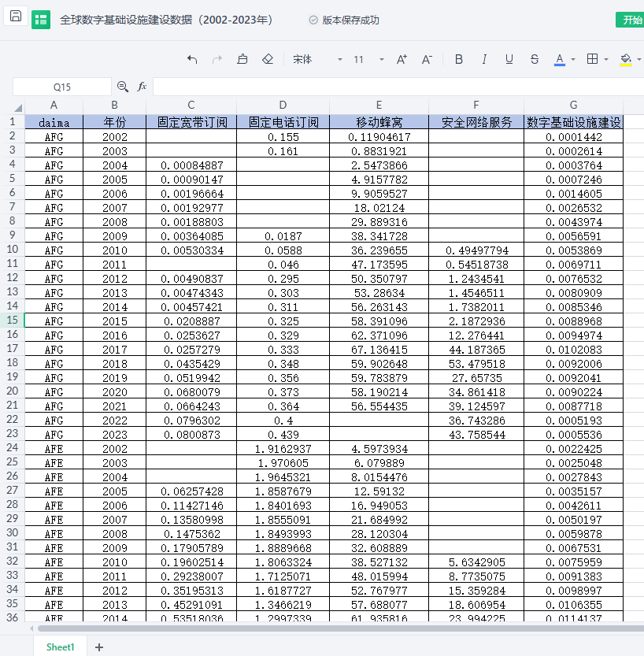This screenshot has width=644, height=656.
Task: Select cell with value 0.0208887
Action: point(191,321)
